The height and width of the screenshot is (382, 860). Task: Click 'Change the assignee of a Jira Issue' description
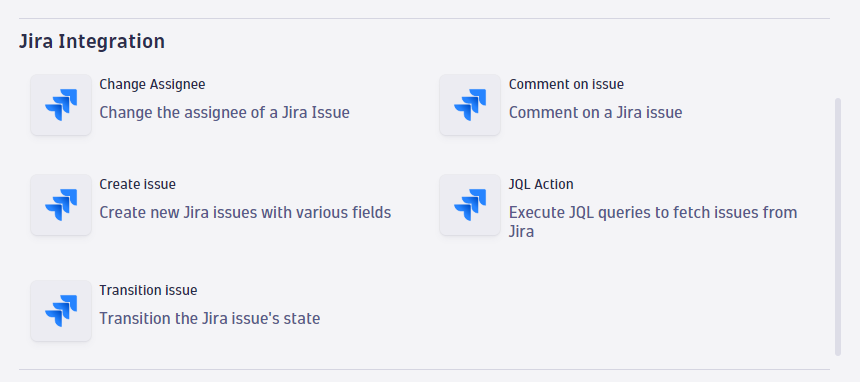tap(224, 113)
